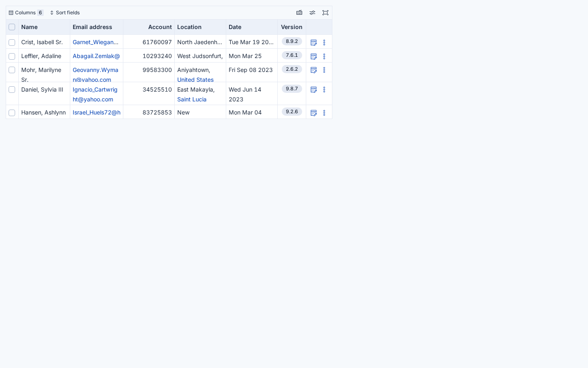The image size is (588, 368).
Task: Click the name Crist, Isabell Sr.
Action: pos(42,42)
